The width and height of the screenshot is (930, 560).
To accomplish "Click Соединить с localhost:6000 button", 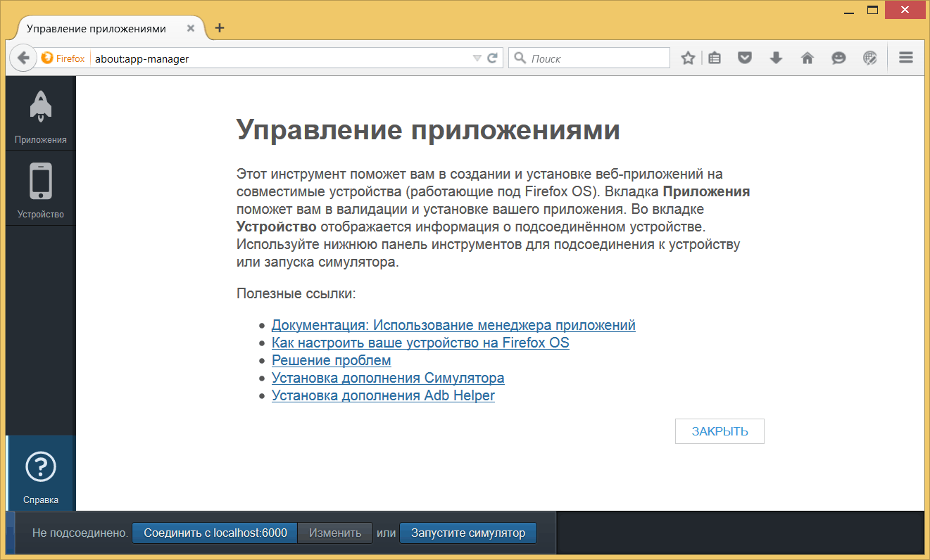I will point(215,533).
